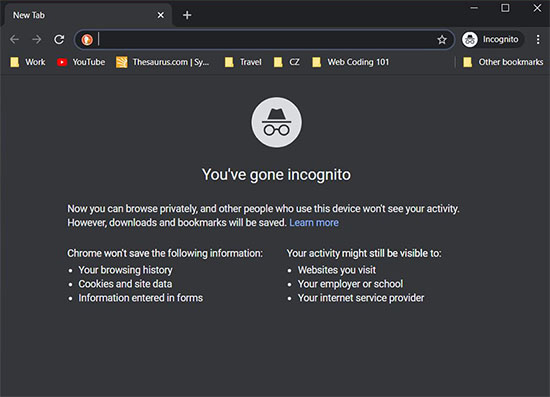Open the YouTube bookmark
The image size is (550, 397).
click(81, 62)
